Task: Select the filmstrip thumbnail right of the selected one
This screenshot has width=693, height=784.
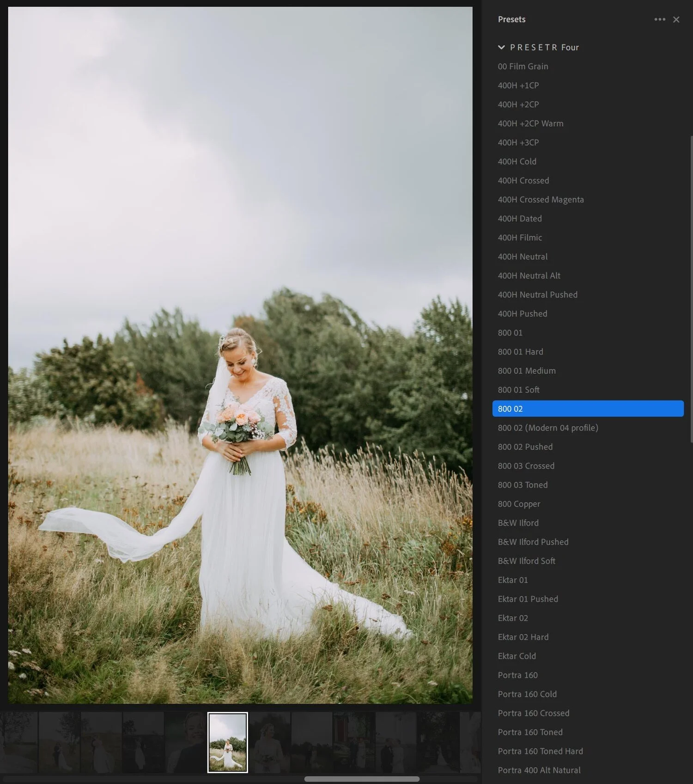Action: [270, 742]
